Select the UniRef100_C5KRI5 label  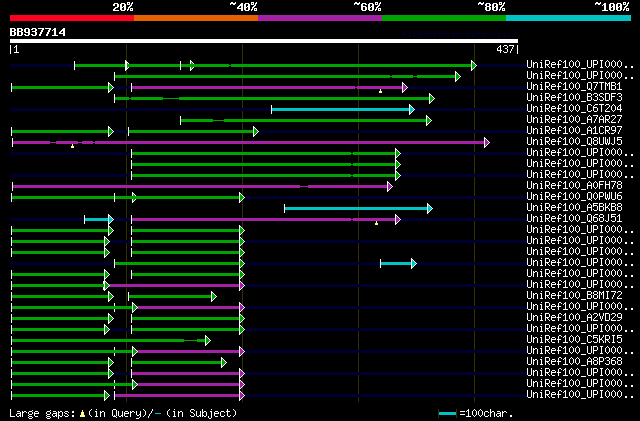click(574, 340)
